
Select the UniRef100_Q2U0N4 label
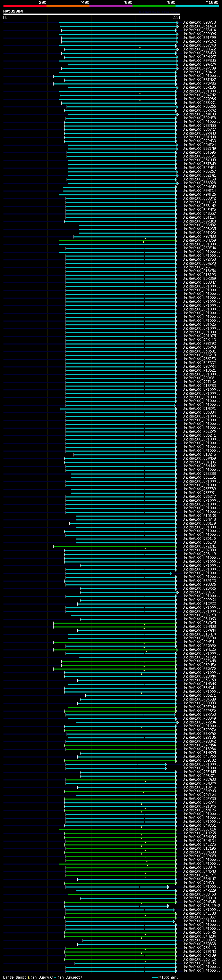point(199,677)
